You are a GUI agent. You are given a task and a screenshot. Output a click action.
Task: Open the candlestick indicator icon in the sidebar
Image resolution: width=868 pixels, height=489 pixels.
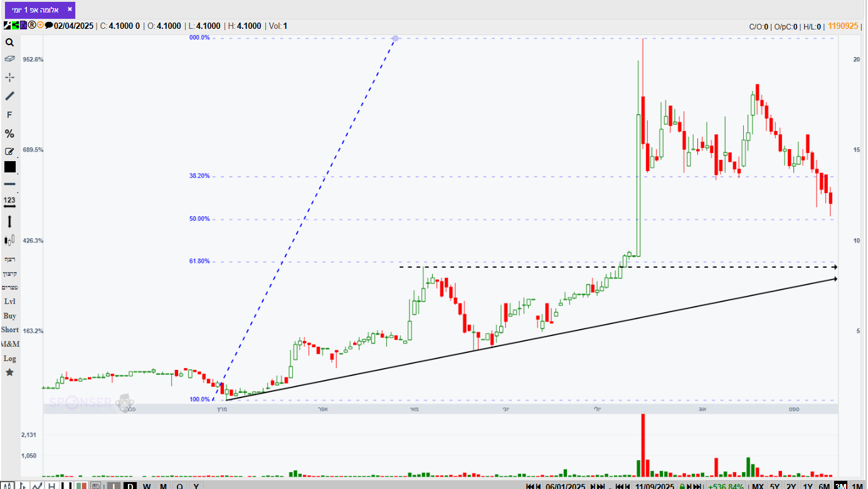[9, 239]
